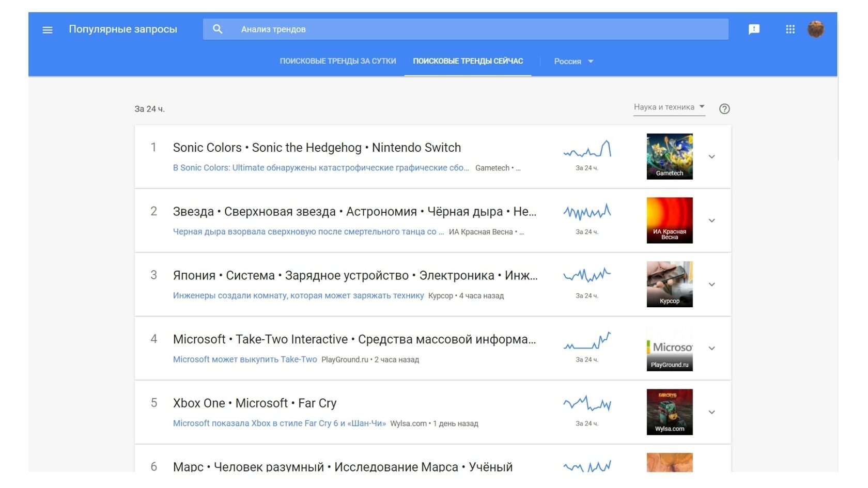Screen dimensions: 868x488
Task: Click Wylsa.com 1 день назад text
Action: tap(434, 423)
